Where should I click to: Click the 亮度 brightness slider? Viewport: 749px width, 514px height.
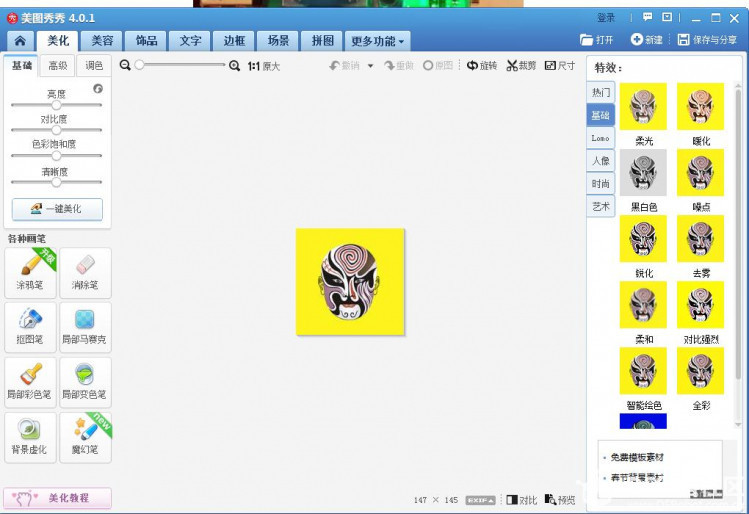pos(56,105)
